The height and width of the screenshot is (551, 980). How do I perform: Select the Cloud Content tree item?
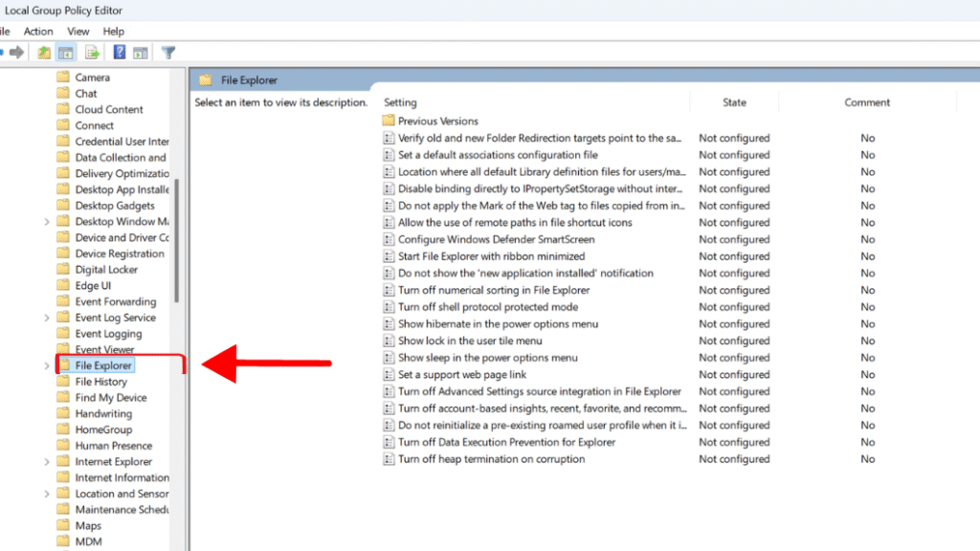point(109,109)
